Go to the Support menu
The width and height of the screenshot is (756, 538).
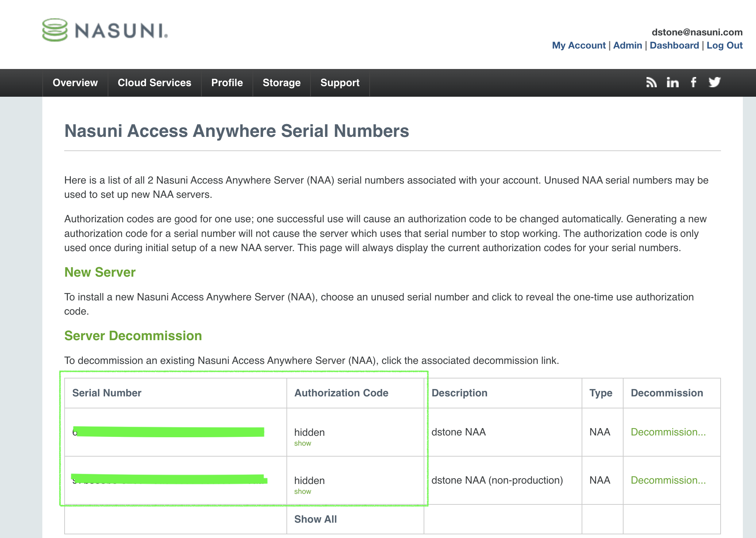coord(340,83)
